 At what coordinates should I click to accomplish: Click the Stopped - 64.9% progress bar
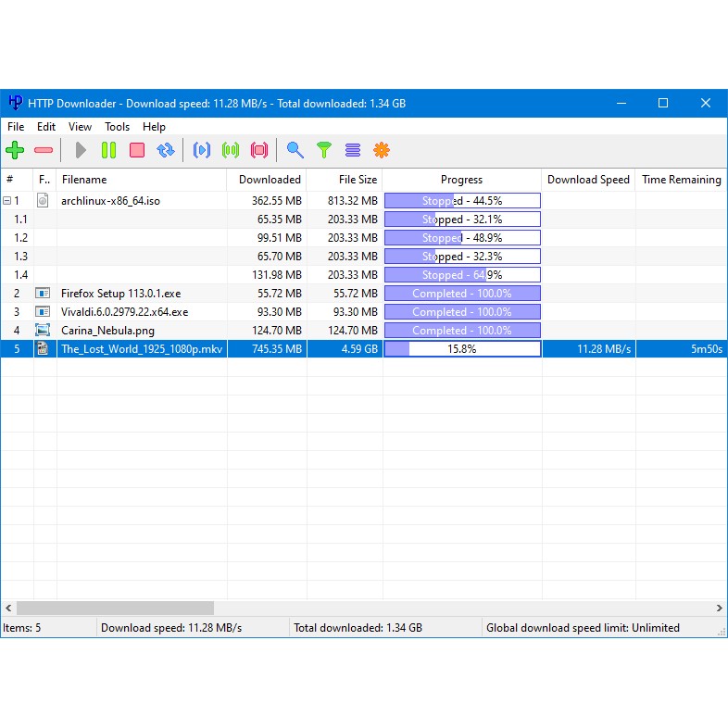[x=462, y=275]
